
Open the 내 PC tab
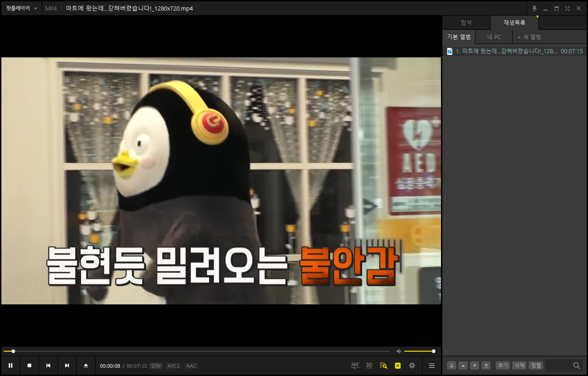(494, 37)
